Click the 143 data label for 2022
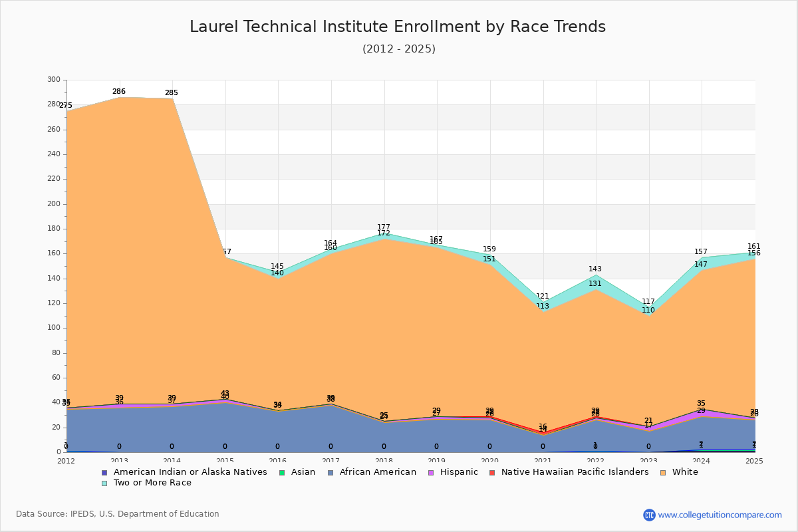The width and height of the screenshot is (798, 532). [595, 269]
